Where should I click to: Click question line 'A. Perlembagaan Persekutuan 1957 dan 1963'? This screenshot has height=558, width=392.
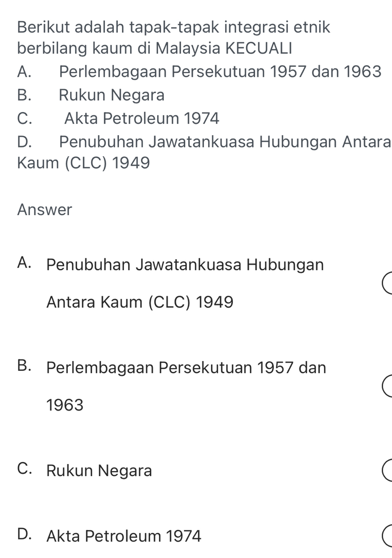[199, 72]
